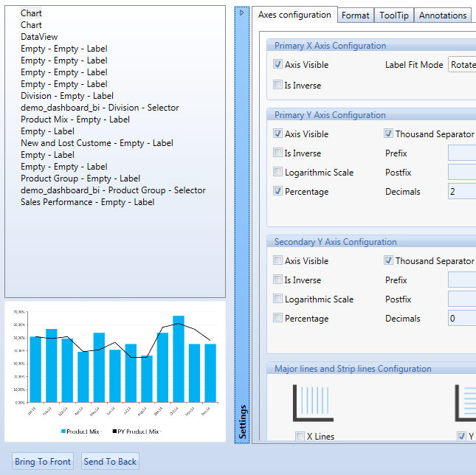Toggle Primary X Axis Visible checkbox
This screenshot has height=475, width=476.
(277, 64)
